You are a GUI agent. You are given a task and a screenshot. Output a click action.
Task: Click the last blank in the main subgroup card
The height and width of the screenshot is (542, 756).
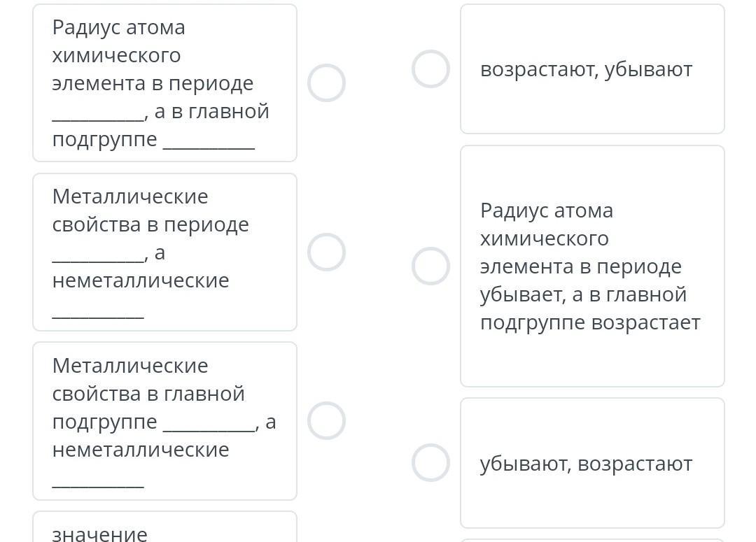tap(98, 481)
